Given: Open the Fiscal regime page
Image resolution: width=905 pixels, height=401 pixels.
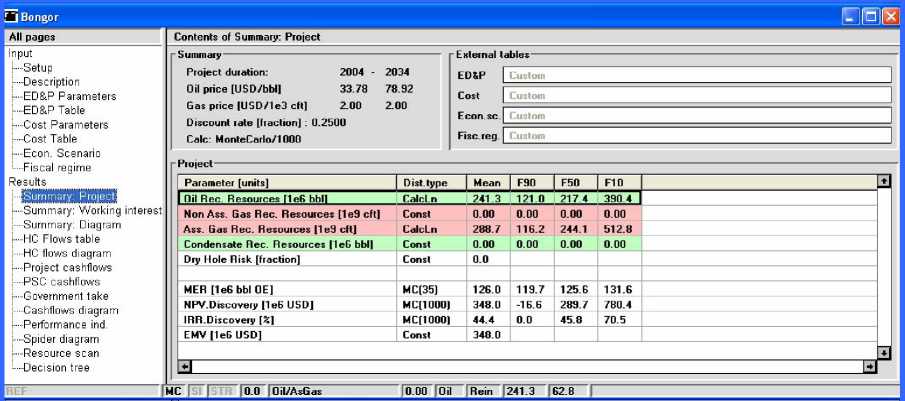Looking at the screenshot, I should (x=59, y=167).
